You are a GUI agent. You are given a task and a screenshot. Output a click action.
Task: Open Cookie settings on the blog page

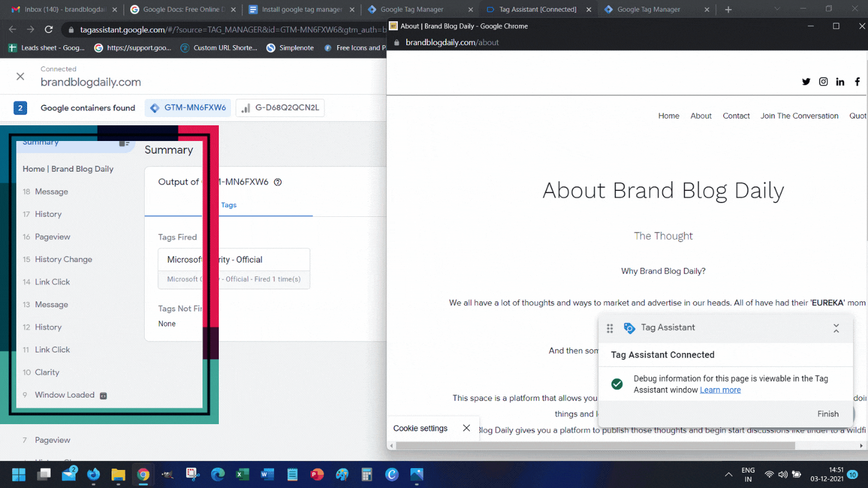pos(420,428)
